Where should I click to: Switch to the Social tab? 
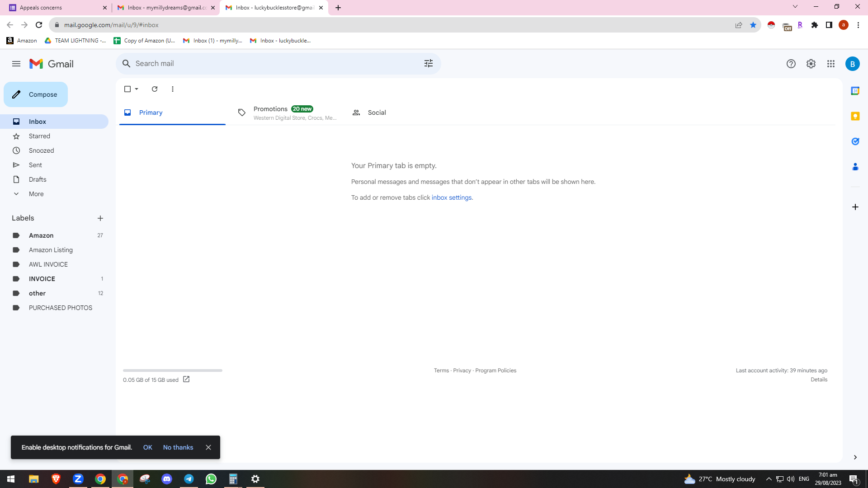tap(401, 113)
